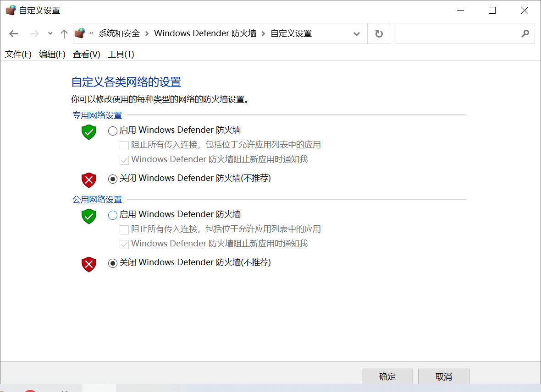Click the heading 自定义各类网络的设置
The image size is (541, 392).
pyautogui.click(x=126, y=82)
